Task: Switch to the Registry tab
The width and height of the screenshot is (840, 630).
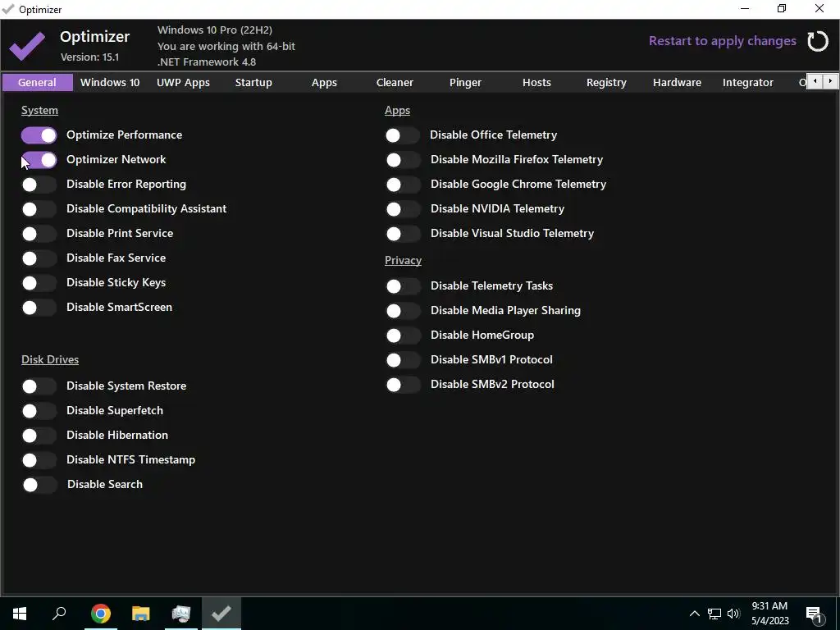Action: [x=606, y=83]
